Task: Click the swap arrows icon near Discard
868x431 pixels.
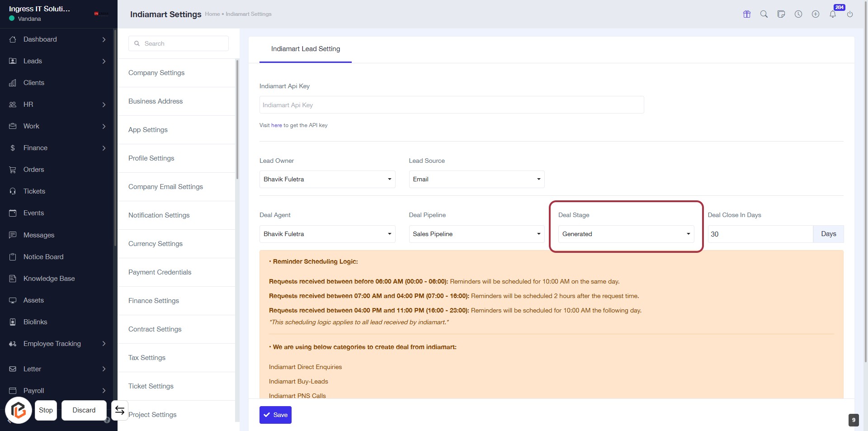Action: pyautogui.click(x=120, y=410)
